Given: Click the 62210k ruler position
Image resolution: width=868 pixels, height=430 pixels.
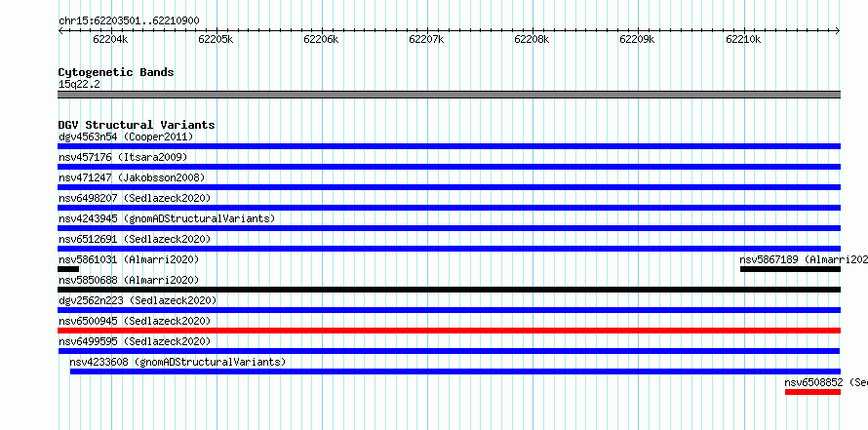Looking at the screenshot, I should coord(743,39).
